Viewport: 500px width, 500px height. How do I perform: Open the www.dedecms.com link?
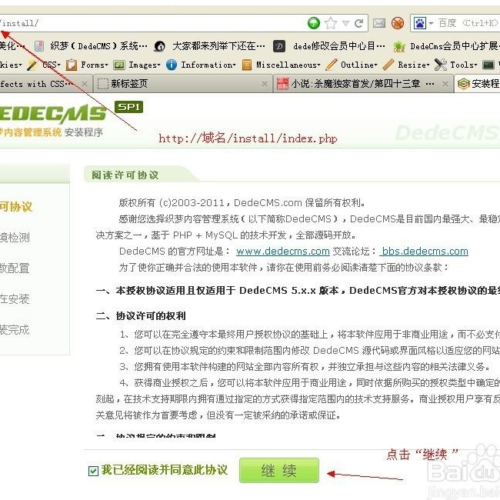283,251
